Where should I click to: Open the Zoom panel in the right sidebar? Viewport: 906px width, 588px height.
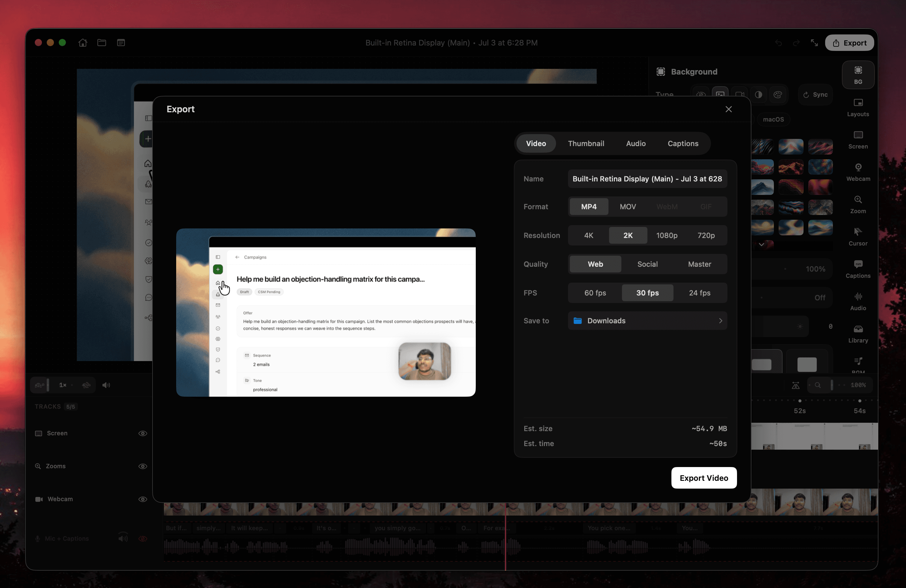858,204
